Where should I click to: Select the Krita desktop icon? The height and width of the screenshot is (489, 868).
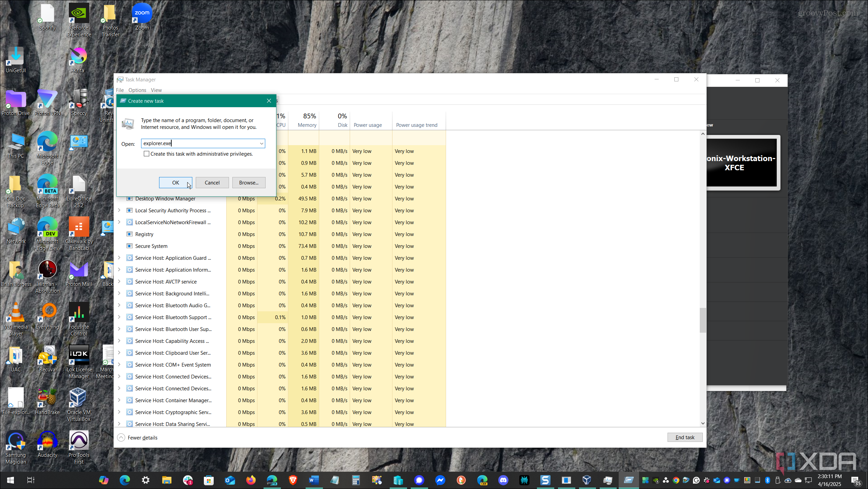(x=79, y=60)
